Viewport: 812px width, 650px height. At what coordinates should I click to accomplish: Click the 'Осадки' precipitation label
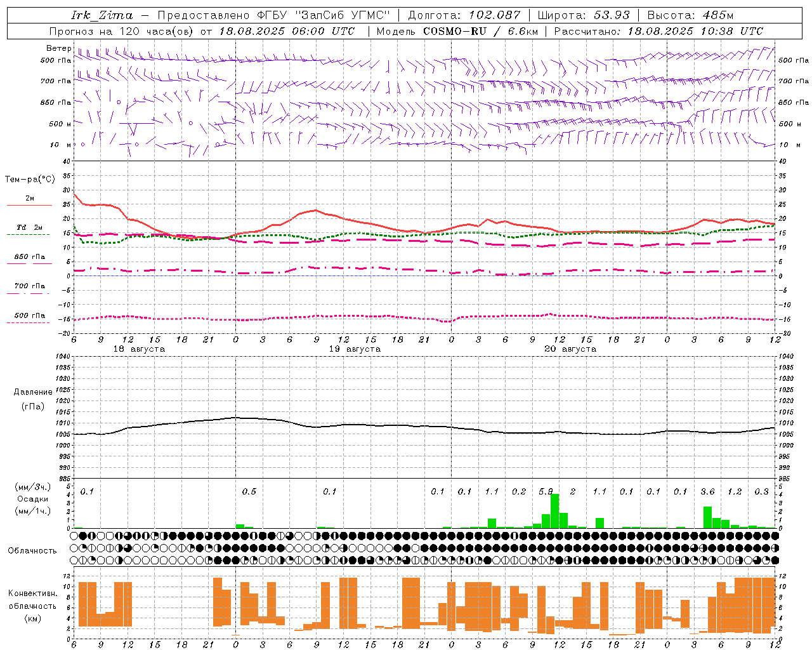[32, 499]
